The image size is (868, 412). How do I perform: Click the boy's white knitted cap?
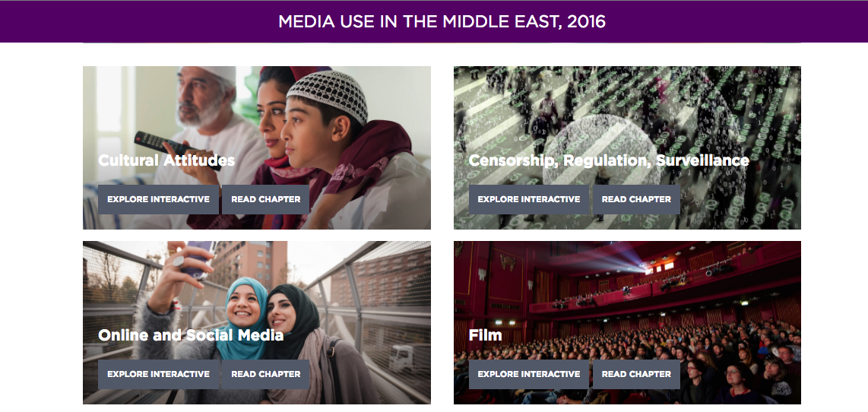click(328, 93)
